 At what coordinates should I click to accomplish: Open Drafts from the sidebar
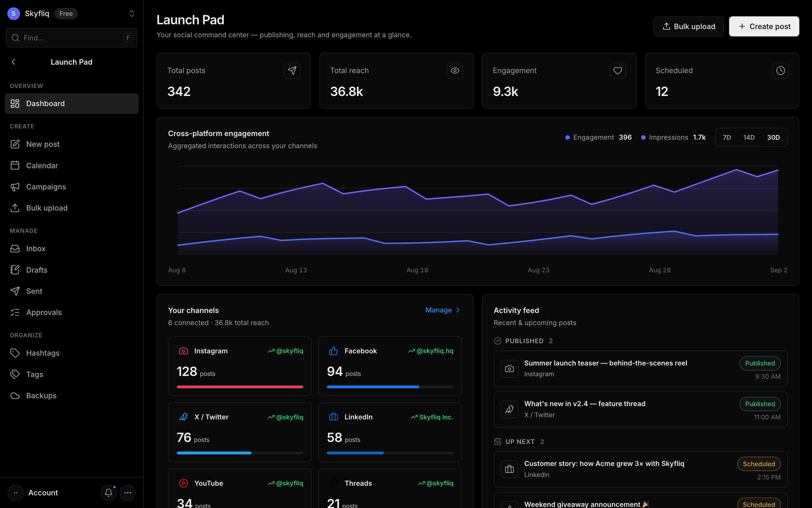(x=71, y=270)
